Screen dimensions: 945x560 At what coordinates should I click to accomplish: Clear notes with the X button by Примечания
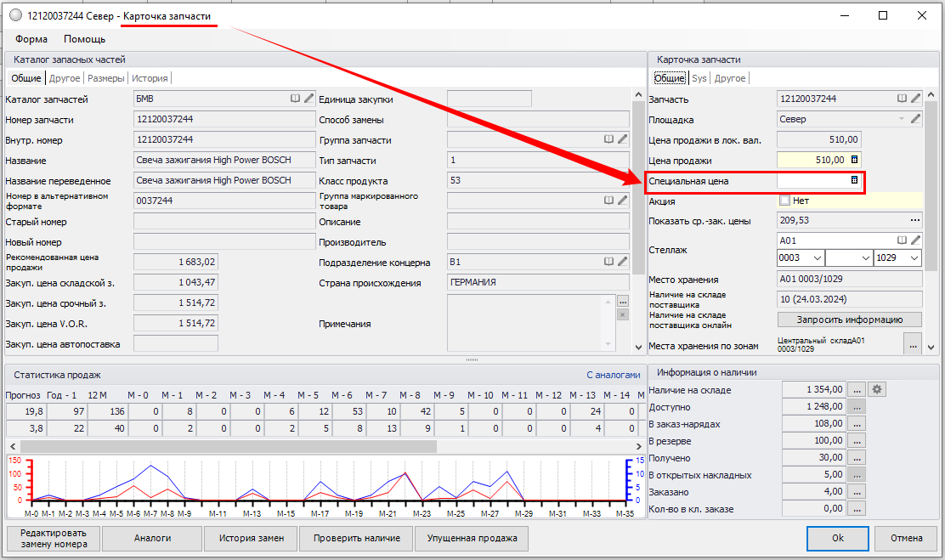click(622, 315)
